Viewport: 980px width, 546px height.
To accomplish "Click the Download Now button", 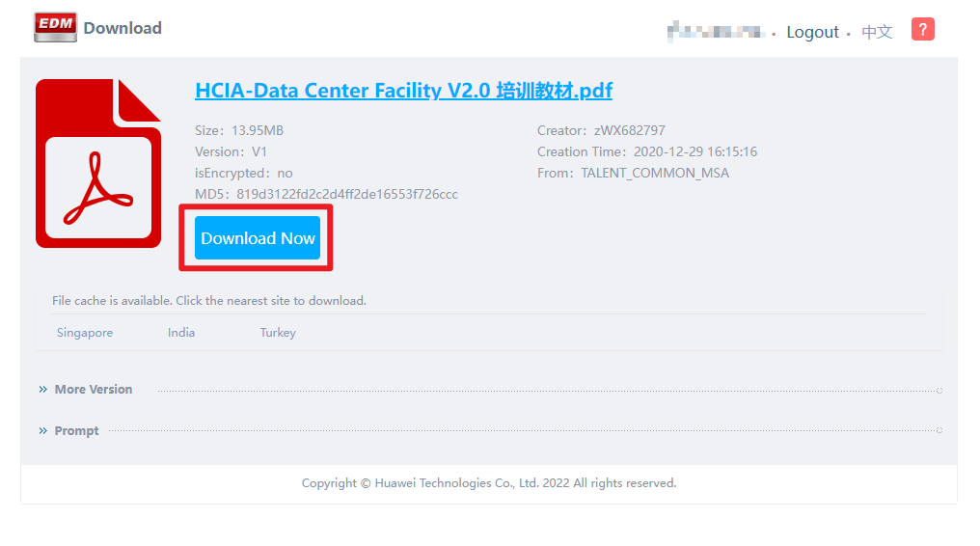I will click(258, 238).
